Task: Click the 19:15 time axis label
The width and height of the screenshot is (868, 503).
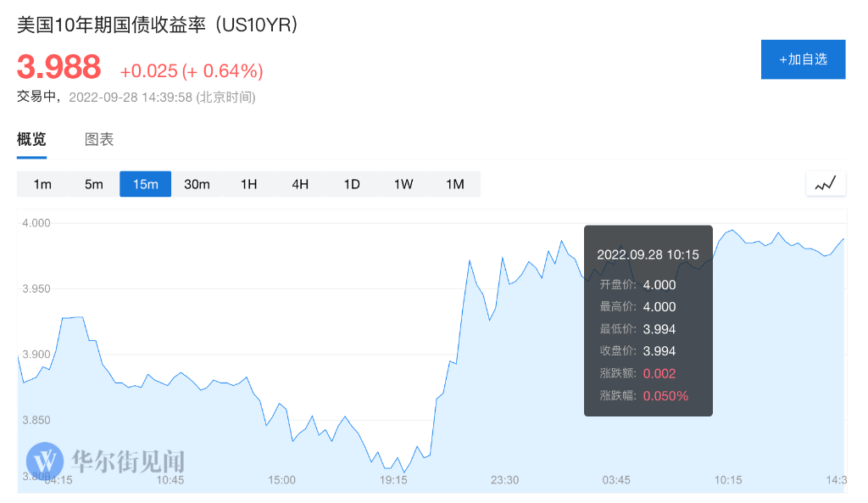Action: click(393, 480)
